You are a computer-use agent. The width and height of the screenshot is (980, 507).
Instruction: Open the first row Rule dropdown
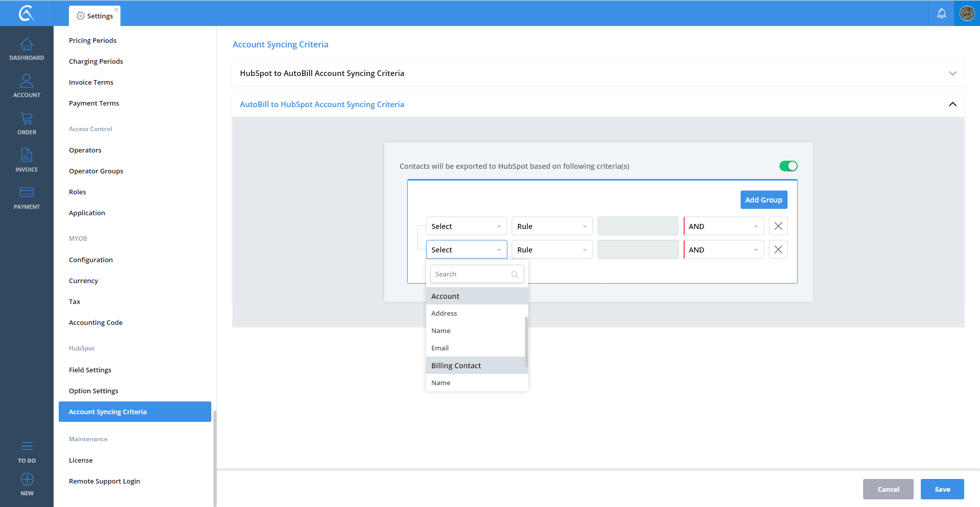coord(552,226)
